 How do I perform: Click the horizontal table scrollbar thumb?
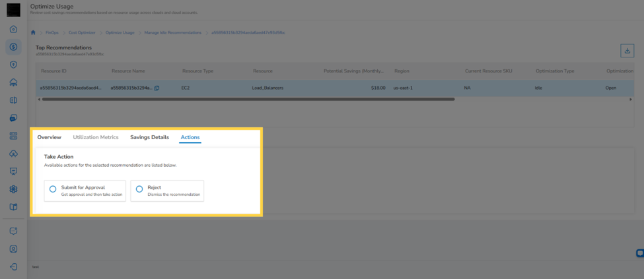pyautogui.click(x=248, y=99)
